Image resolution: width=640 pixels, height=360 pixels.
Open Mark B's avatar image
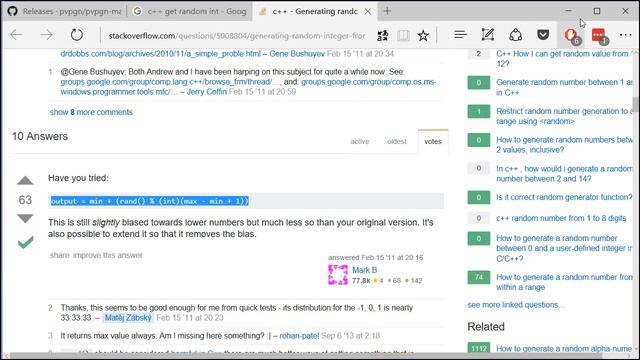click(338, 275)
